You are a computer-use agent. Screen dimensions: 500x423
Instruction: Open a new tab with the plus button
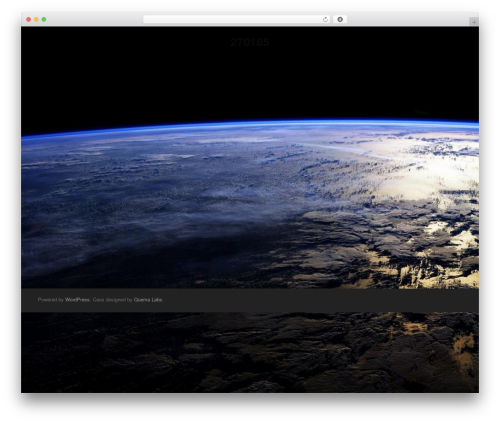click(x=474, y=22)
